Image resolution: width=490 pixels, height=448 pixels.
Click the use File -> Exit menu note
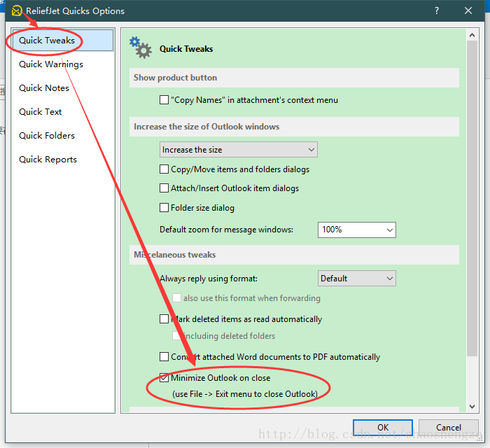pyautogui.click(x=245, y=394)
